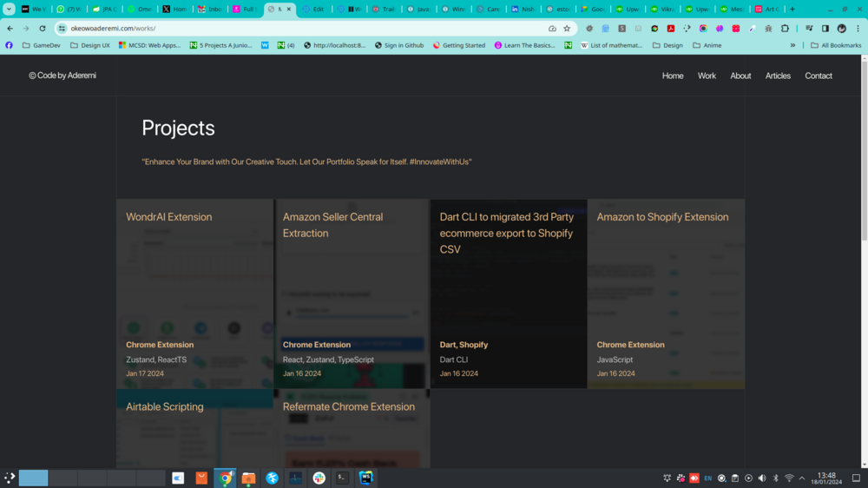The height and width of the screenshot is (488, 868).
Task: Go to Articles in the site navigation
Action: click(x=778, y=76)
